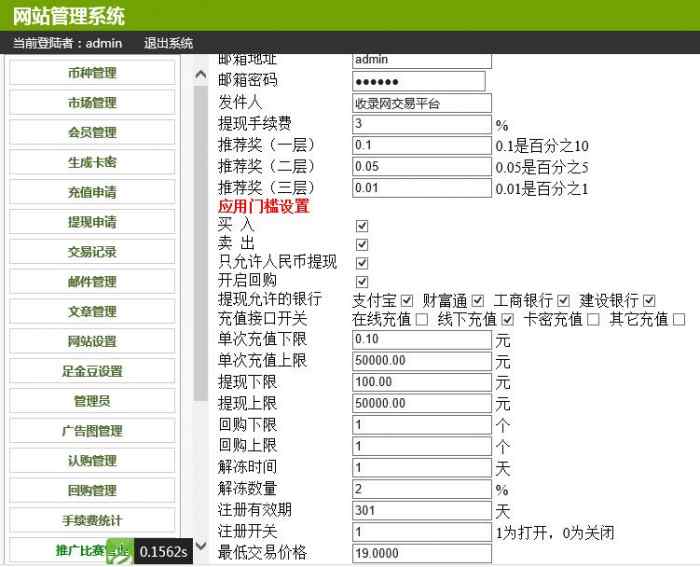Toggle the 卖出 checkbox
Screen dimensions: 700x567
click(x=362, y=244)
